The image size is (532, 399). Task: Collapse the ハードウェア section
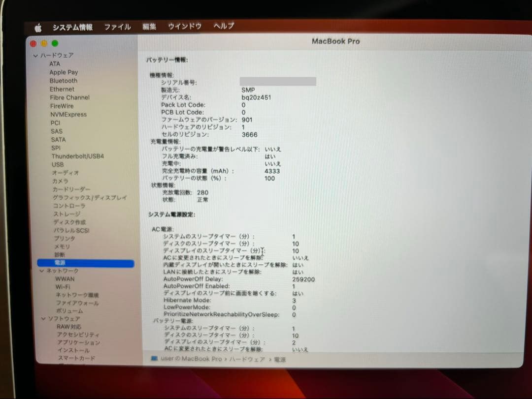coord(36,56)
